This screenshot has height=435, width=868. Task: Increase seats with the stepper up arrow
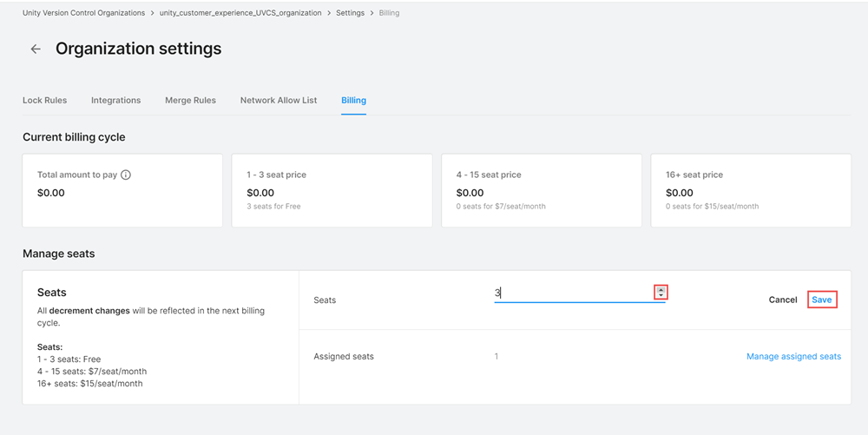[661, 290]
